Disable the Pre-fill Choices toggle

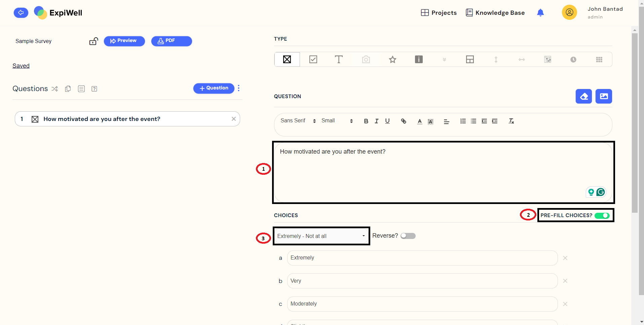[602, 215]
